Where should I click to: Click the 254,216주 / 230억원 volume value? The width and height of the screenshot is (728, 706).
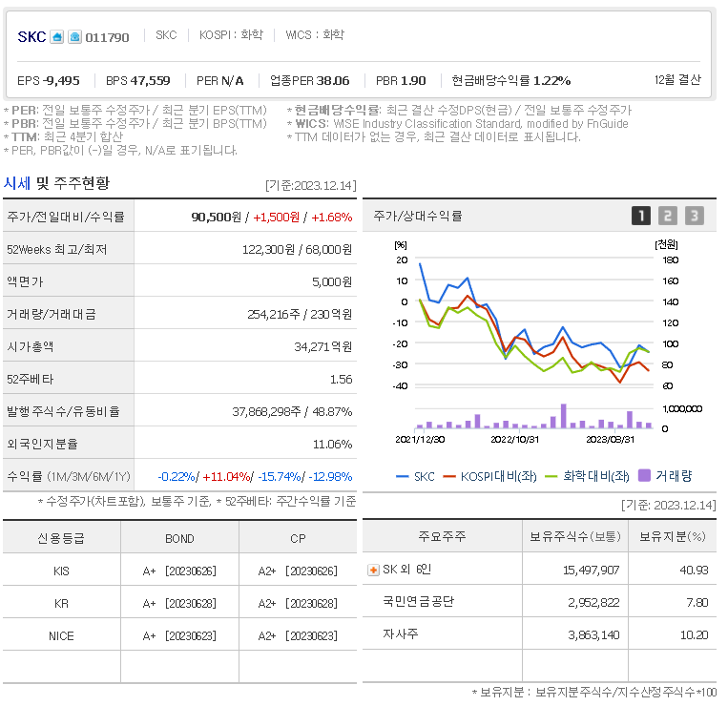click(x=300, y=314)
